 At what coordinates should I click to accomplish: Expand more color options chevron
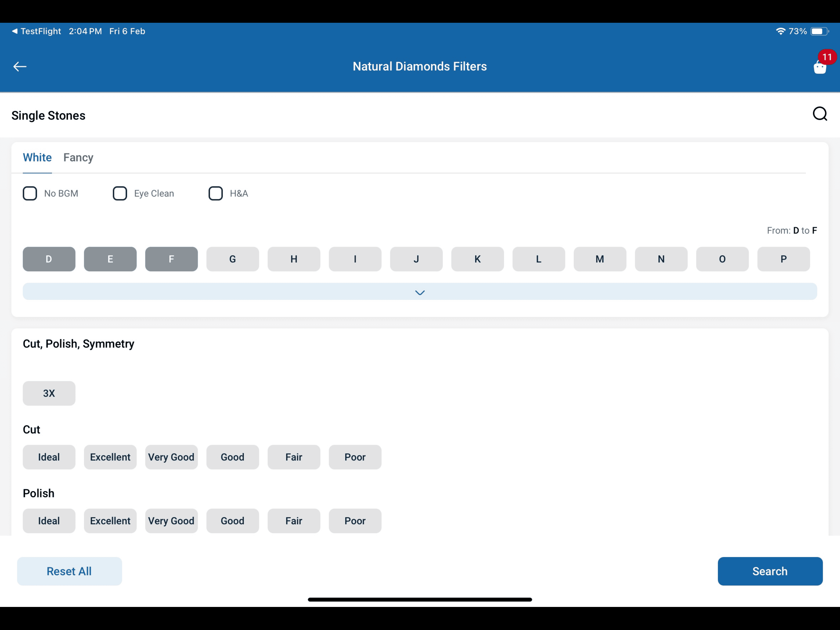(420, 292)
